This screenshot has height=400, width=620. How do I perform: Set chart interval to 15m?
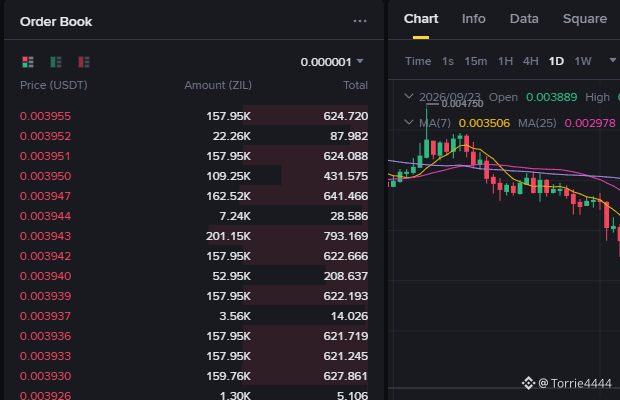tap(475, 61)
